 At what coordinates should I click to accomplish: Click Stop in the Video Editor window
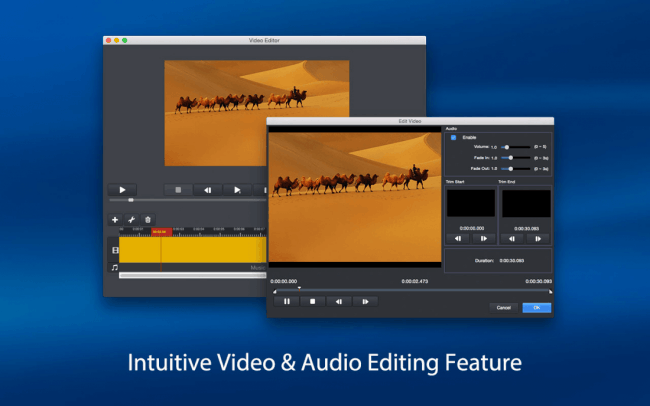tap(179, 189)
